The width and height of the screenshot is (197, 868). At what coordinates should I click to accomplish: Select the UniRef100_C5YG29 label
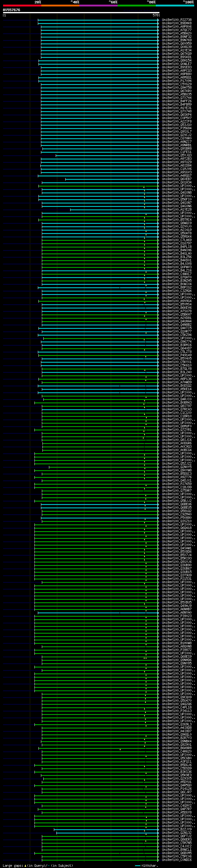pos(176,84)
